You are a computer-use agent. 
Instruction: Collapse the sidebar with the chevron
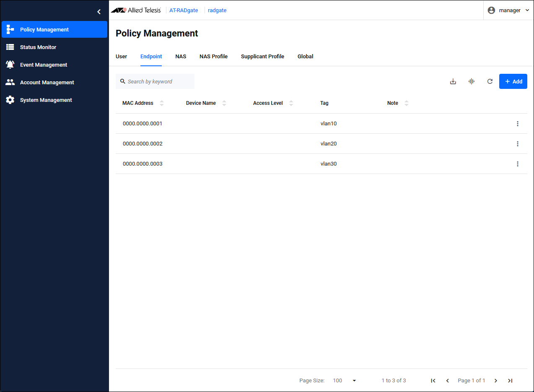[x=99, y=12]
